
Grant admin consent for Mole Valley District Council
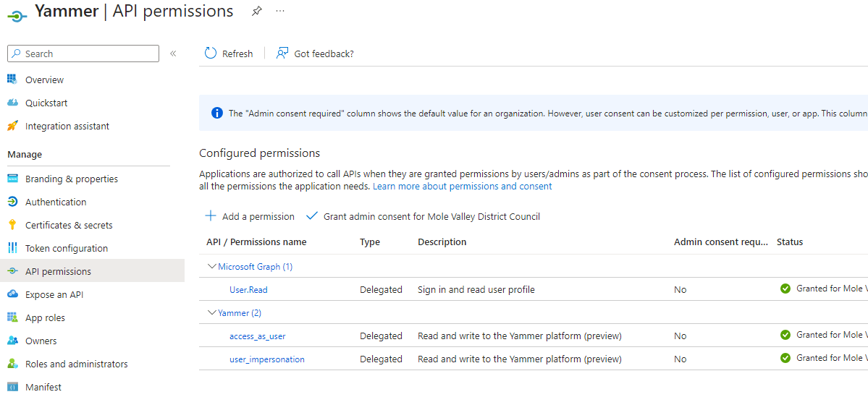click(431, 217)
